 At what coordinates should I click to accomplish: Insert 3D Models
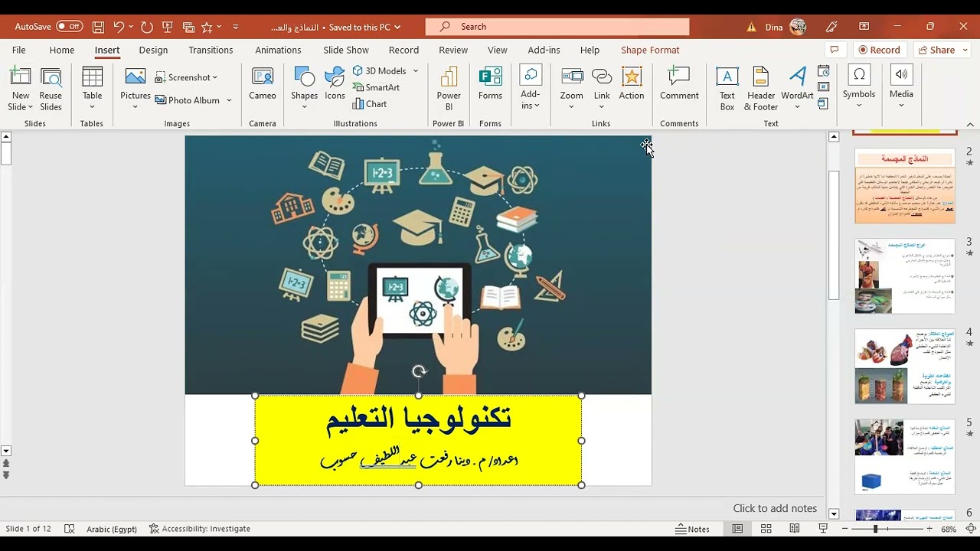pyautogui.click(x=380, y=70)
